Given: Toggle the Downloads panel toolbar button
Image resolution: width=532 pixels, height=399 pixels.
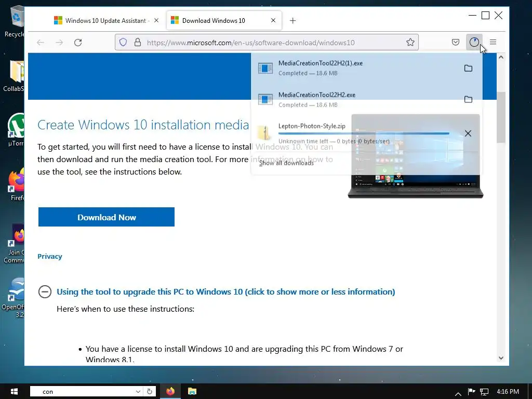Looking at the screenshot, I should [x=474, y=42].
